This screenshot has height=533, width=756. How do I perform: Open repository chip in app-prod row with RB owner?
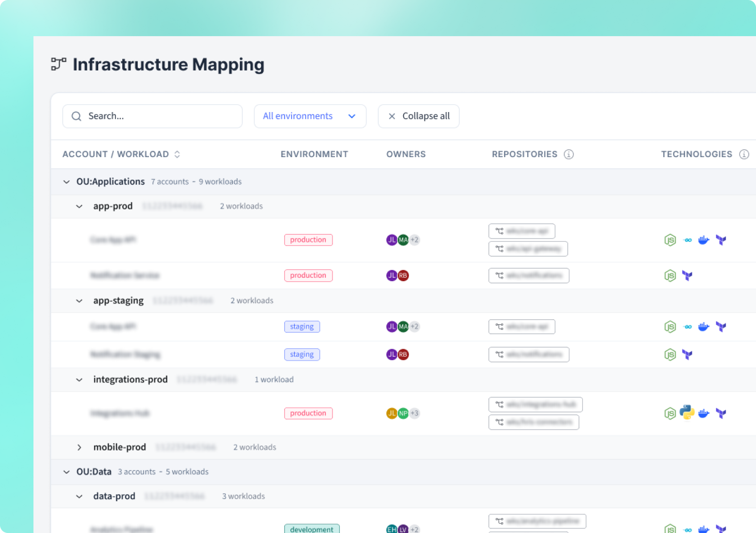[529, 276]
